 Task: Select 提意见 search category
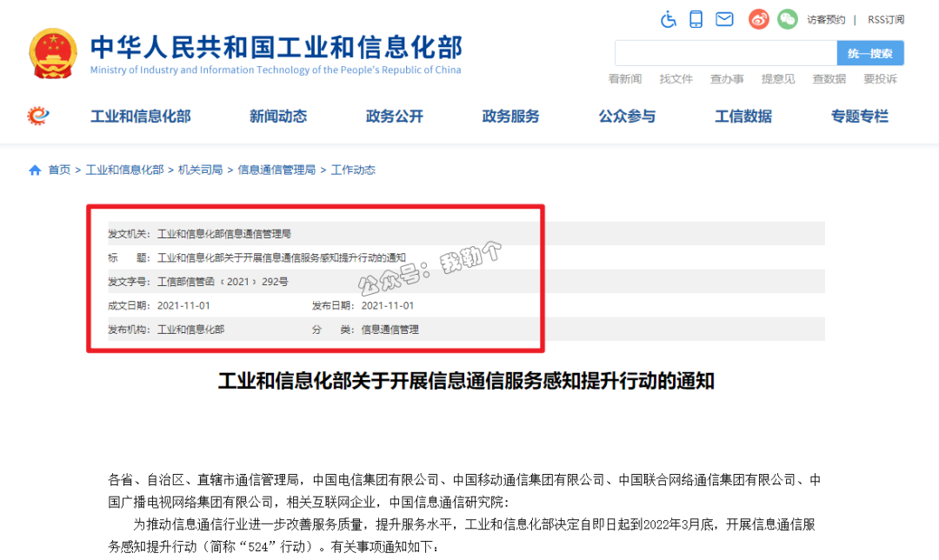[x=778, y=79]
